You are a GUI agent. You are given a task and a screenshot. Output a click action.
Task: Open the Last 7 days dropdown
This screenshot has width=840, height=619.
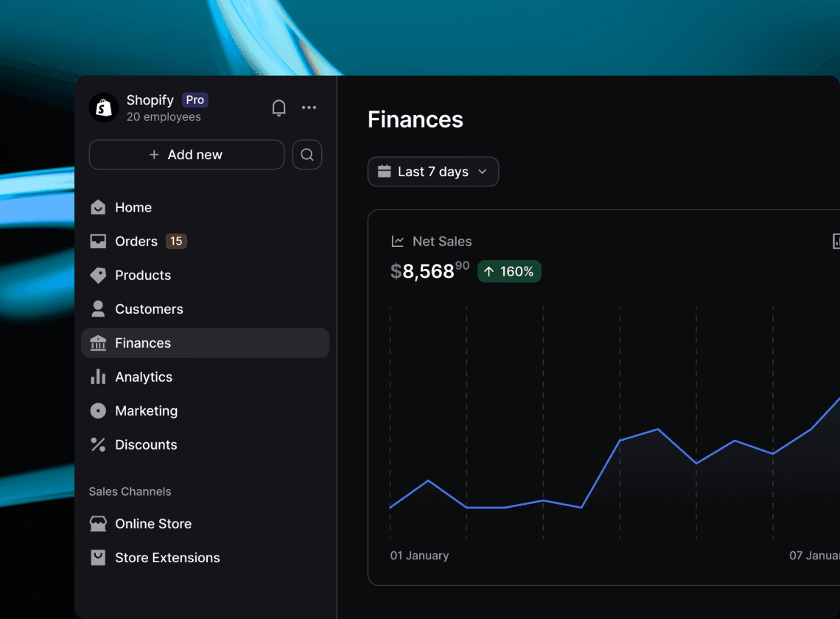(x=433, y=172)
